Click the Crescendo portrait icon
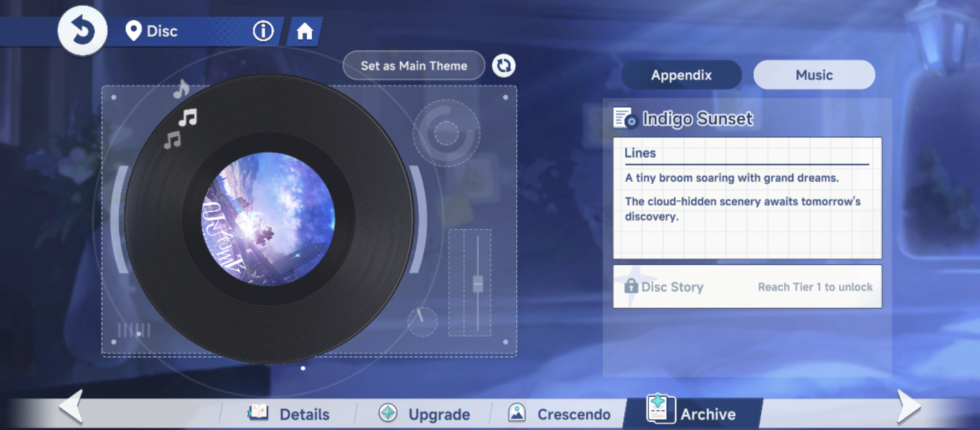Screen dimensions: 980x430 pos(517,412)
